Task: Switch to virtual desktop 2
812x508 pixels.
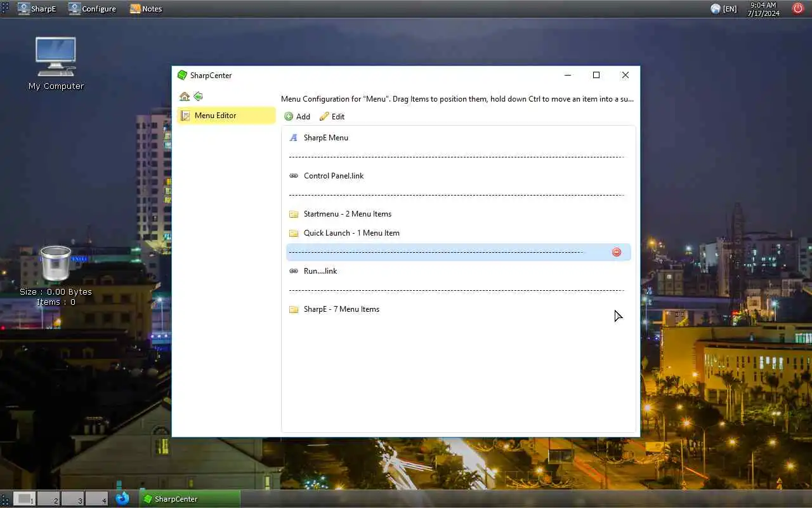Action: pos(49,499)
